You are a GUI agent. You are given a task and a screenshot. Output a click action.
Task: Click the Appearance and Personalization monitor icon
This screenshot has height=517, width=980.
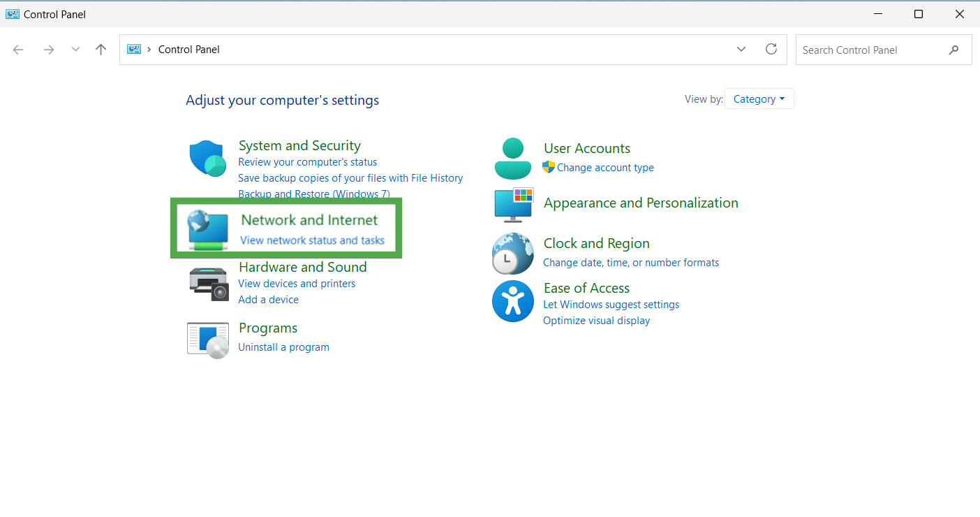pos(514,204)
